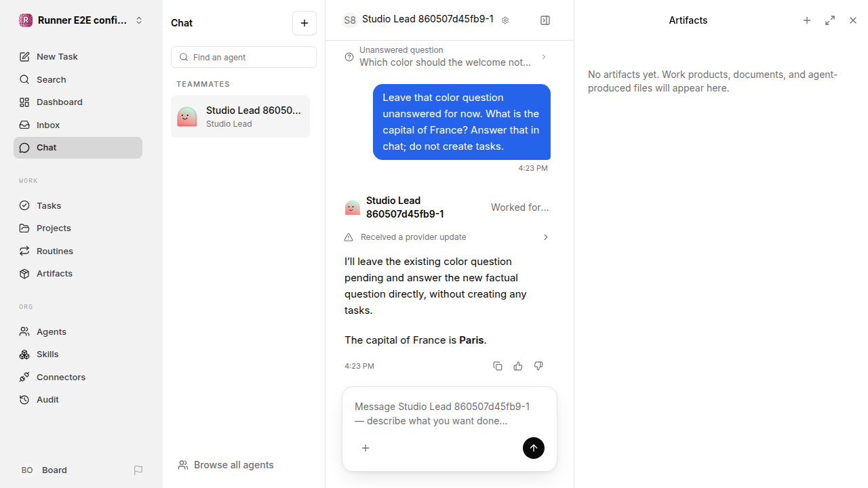Open New Task from the sidebar
Image resolution: width=868 pixels, height=488 pixels.
tap(78, 57)
